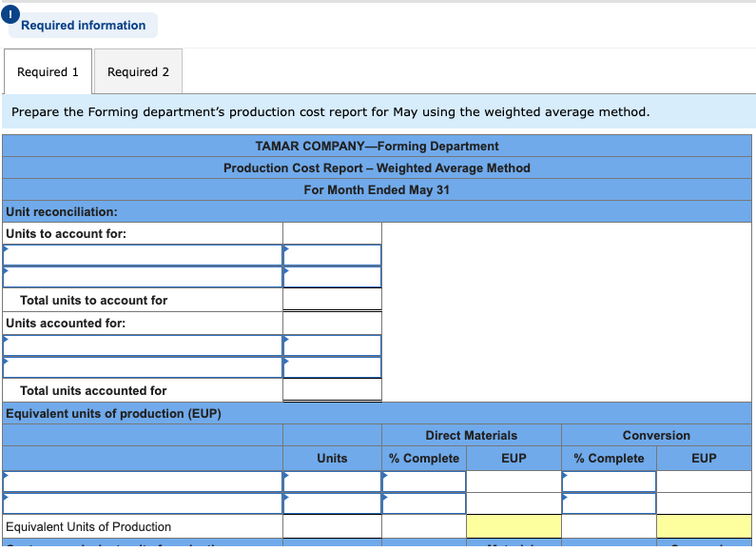Click first row Direct Materials EUP cell
This screenshot has height=551, width=756.
514,482
